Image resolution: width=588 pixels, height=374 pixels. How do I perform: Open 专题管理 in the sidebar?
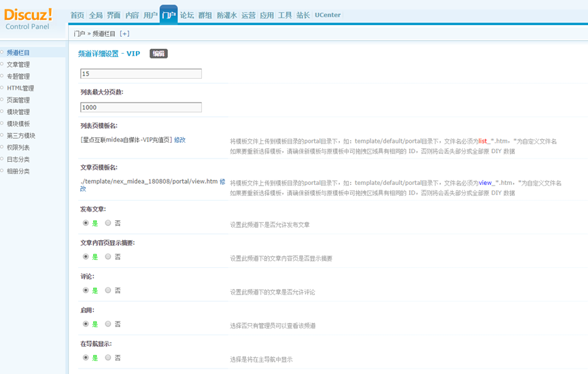tap(18, 76)
